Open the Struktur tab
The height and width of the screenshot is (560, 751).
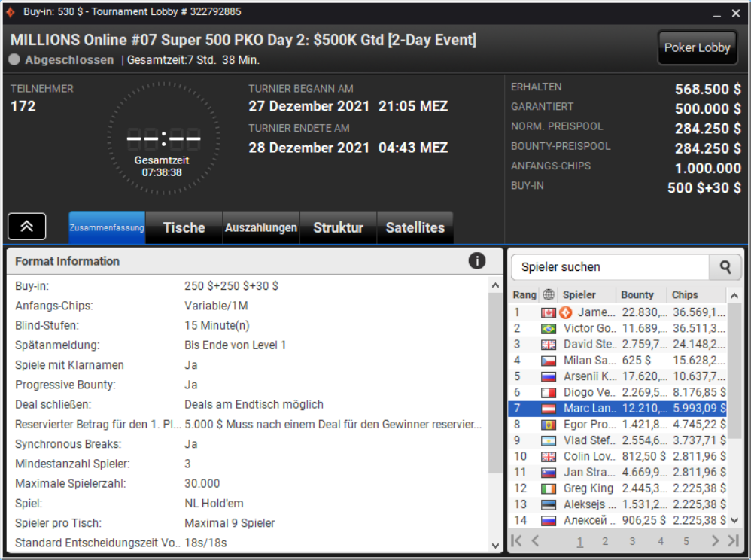click(338, 227)
